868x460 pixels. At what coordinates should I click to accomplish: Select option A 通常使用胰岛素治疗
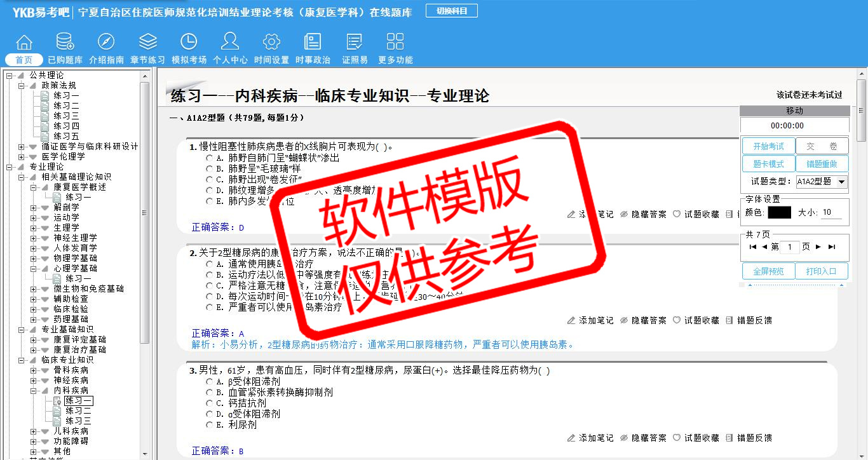point(210,264)
